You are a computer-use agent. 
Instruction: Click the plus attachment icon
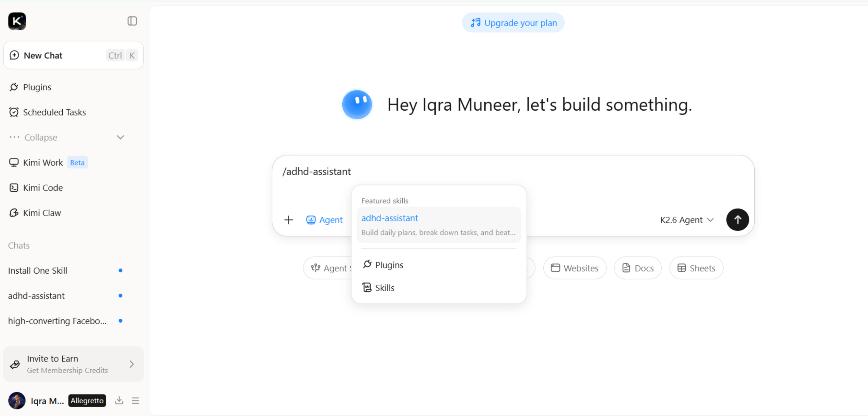point(288,220)
